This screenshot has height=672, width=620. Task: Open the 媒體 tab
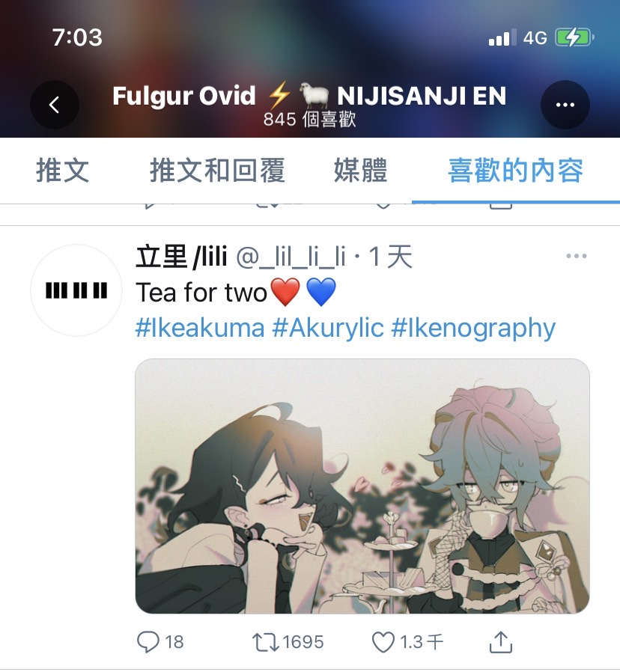coord(361,171)
